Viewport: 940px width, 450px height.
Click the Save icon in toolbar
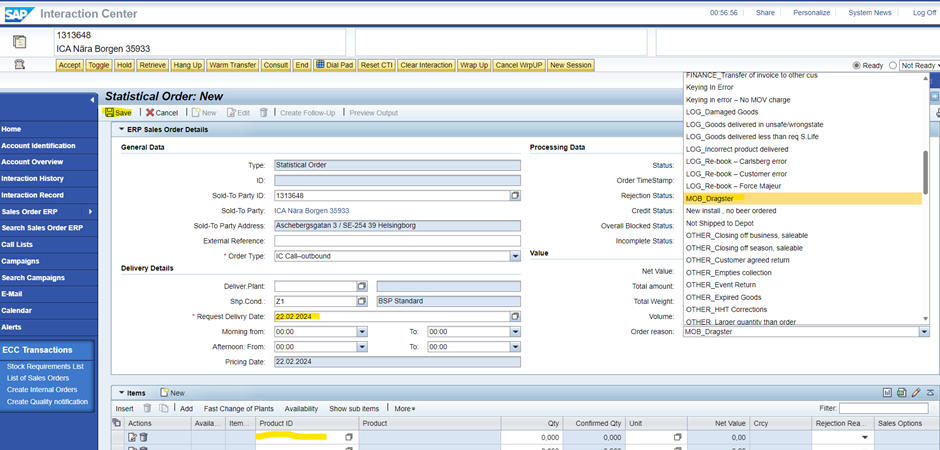(110, 113)
